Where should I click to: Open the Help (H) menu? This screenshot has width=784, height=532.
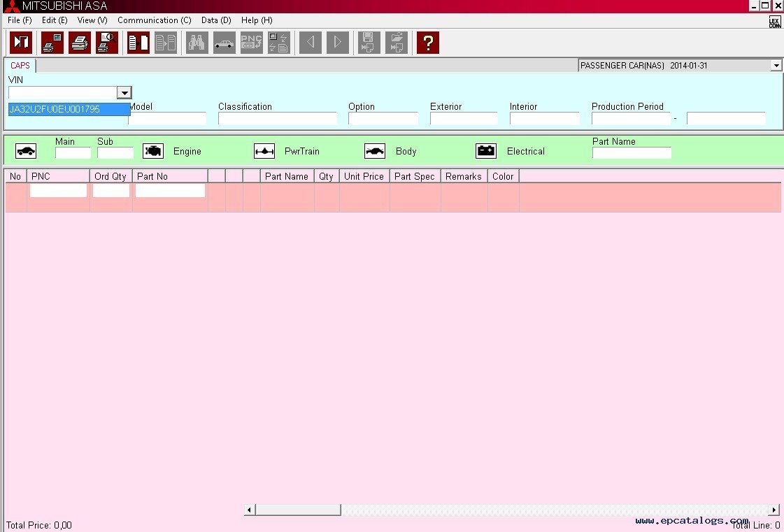[257, 20]
